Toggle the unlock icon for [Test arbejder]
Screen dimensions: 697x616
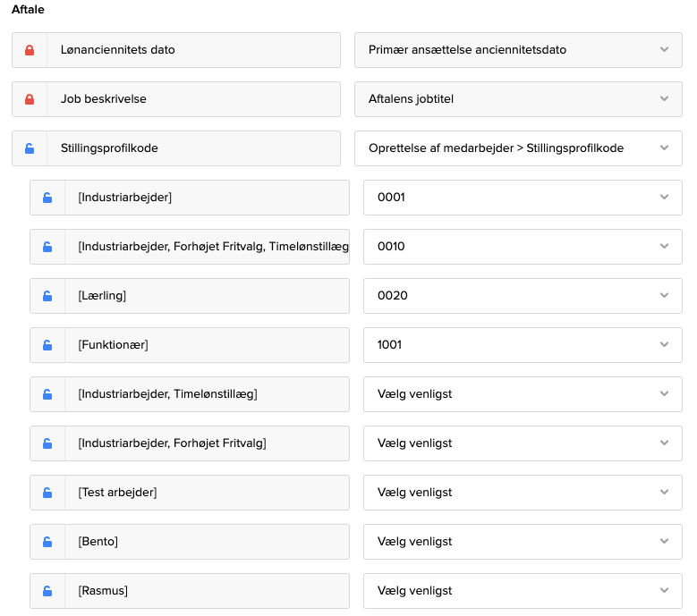[47, 493]
